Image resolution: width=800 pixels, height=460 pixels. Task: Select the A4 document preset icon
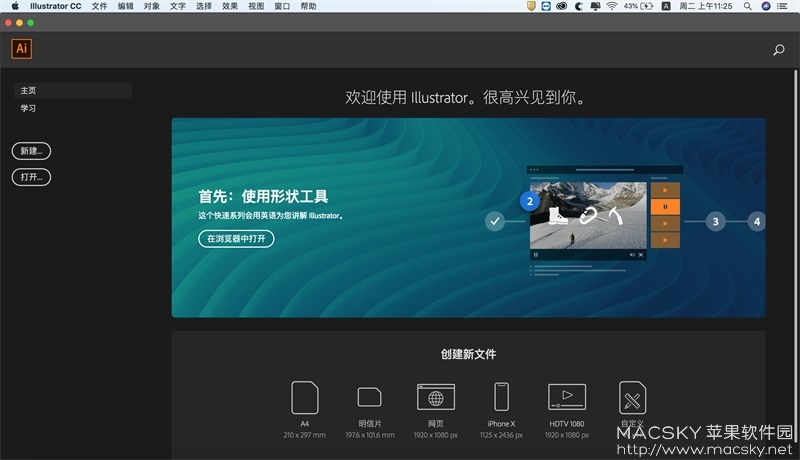tap(305, 397)
